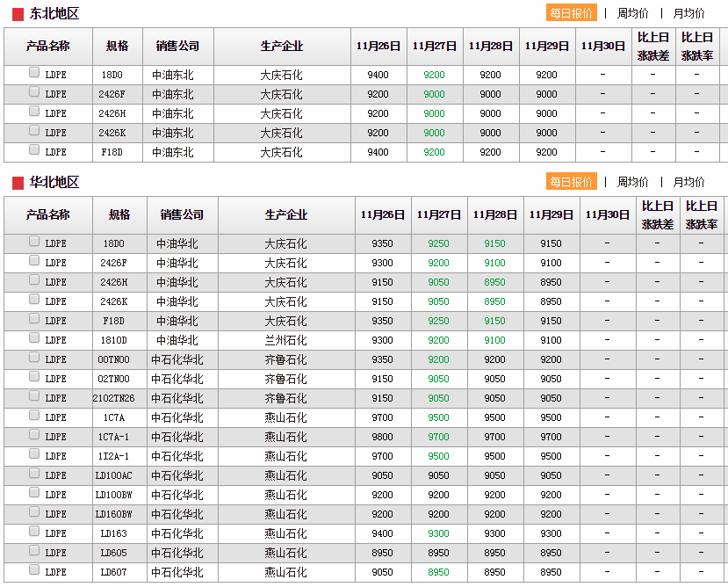Click the 华北地区 section title
The height and width of the screenshot is (587, 728).
pyautogui.click(x=54, y=183)
